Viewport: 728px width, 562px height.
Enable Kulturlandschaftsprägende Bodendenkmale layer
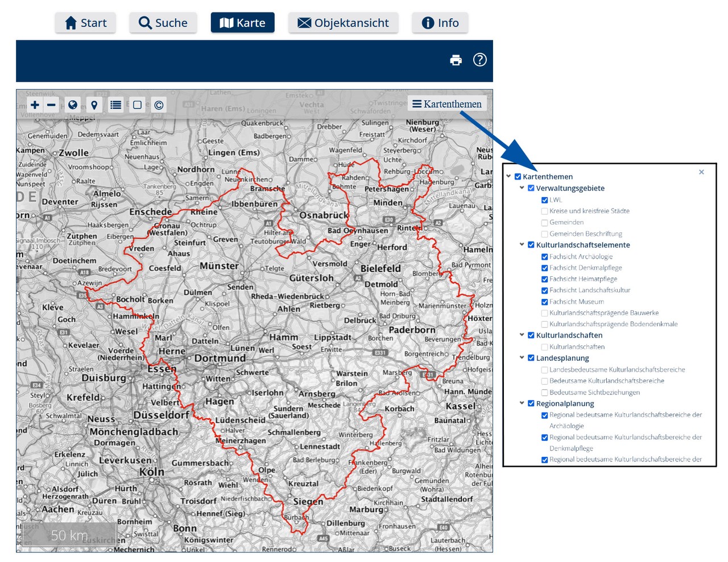[544, 324]
